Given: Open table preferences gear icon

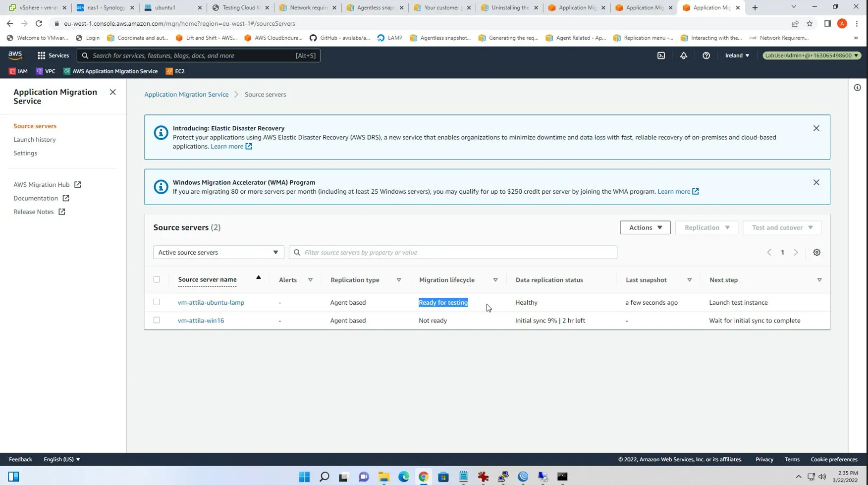Looking at the screenshot, I should click(816, 253).
